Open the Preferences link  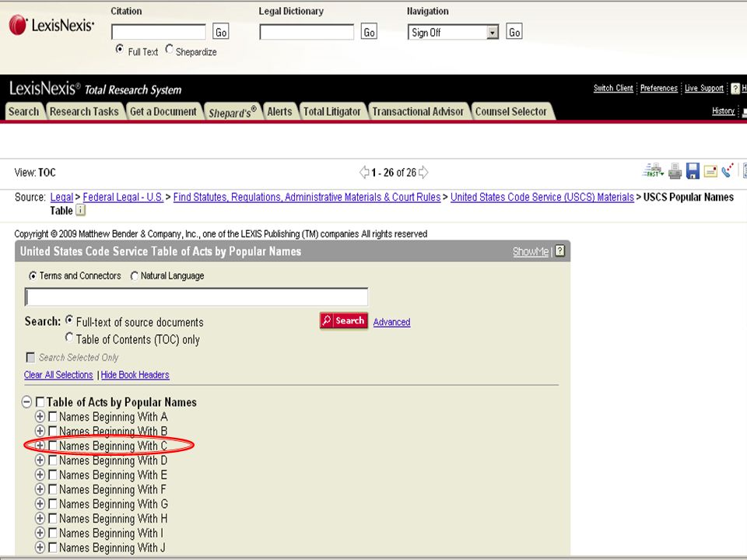pyautogui.click(x=659, y=88)
